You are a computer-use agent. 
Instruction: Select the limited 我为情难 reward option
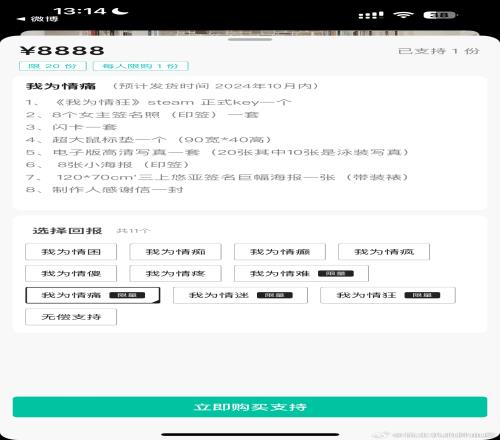pos(301,273)
